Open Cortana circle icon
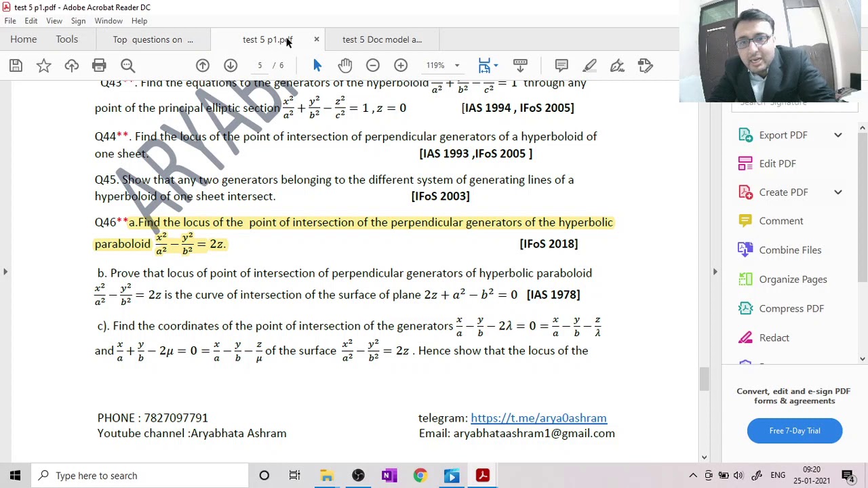The width and height of the screenshot is (868, 488). point(264,476)
